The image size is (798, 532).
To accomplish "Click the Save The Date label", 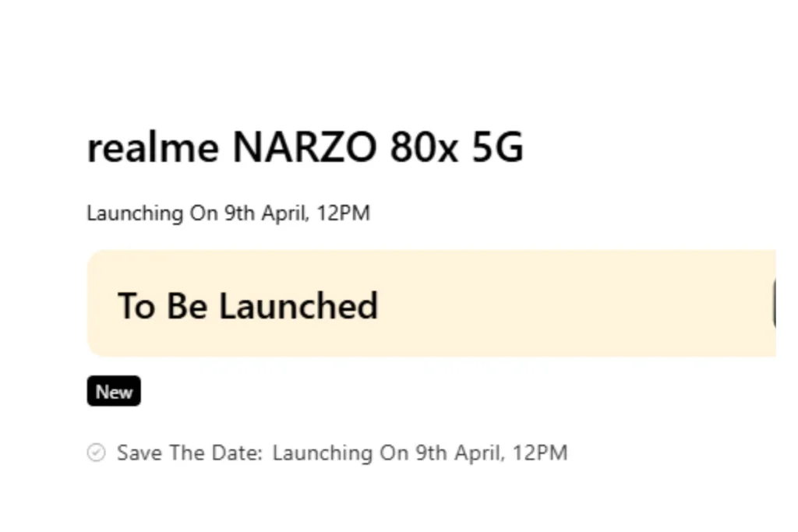I will pos(190,453).
